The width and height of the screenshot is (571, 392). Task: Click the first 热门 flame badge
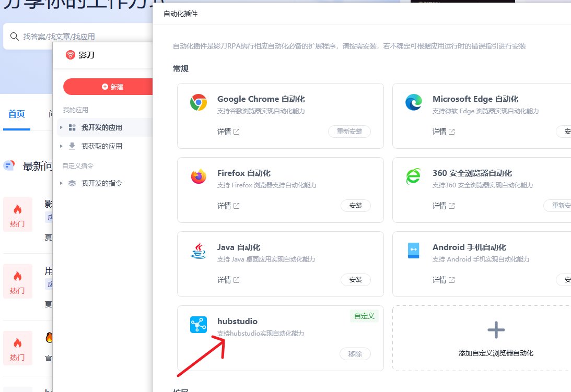click(x=17, y=215)
